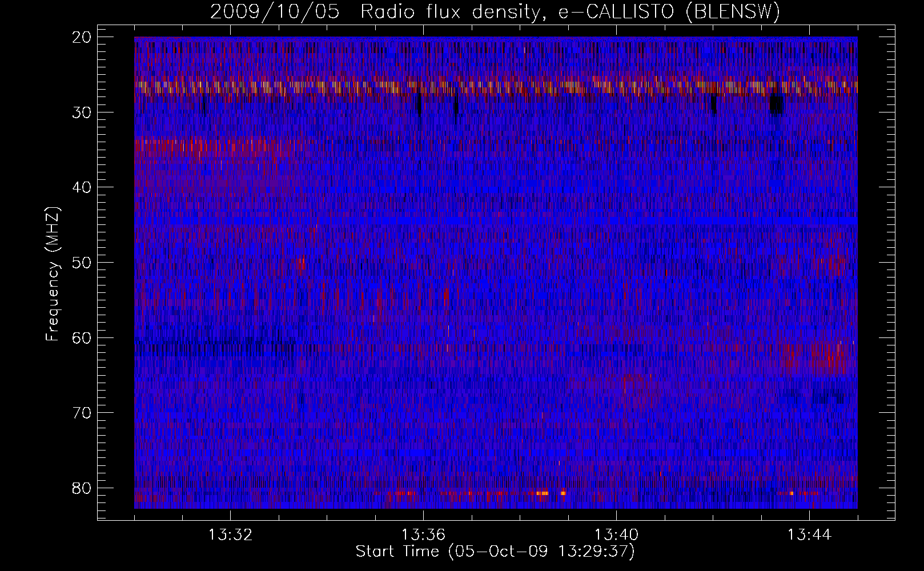Click the 60 frequency tick label
924x571 pixels.
pos(82,337)
